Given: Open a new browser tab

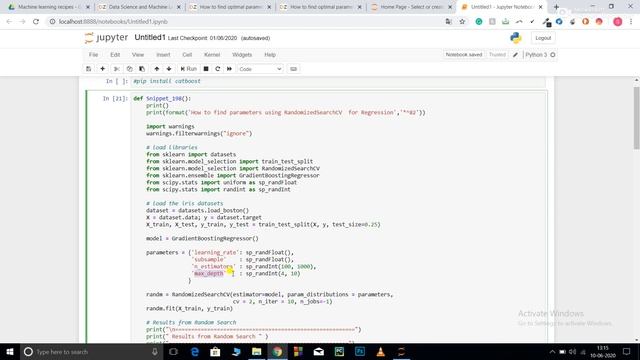Looking at the screenshot, I should (556, 7).
